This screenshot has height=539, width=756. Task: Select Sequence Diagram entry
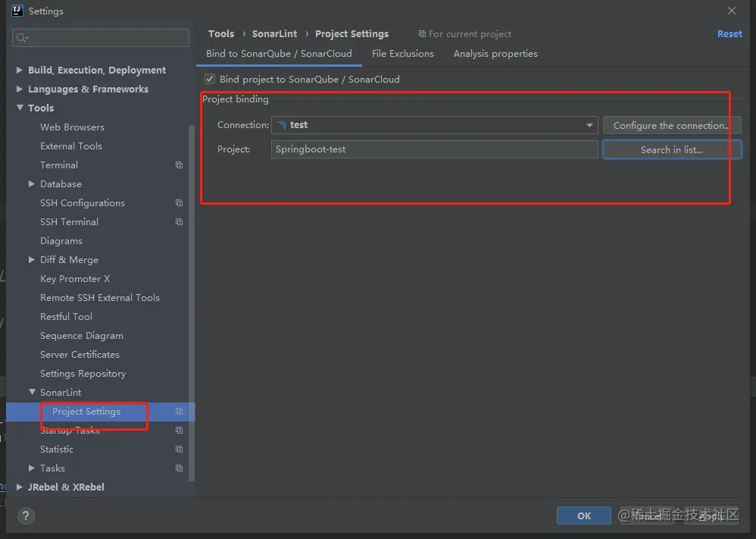(82, 335)
